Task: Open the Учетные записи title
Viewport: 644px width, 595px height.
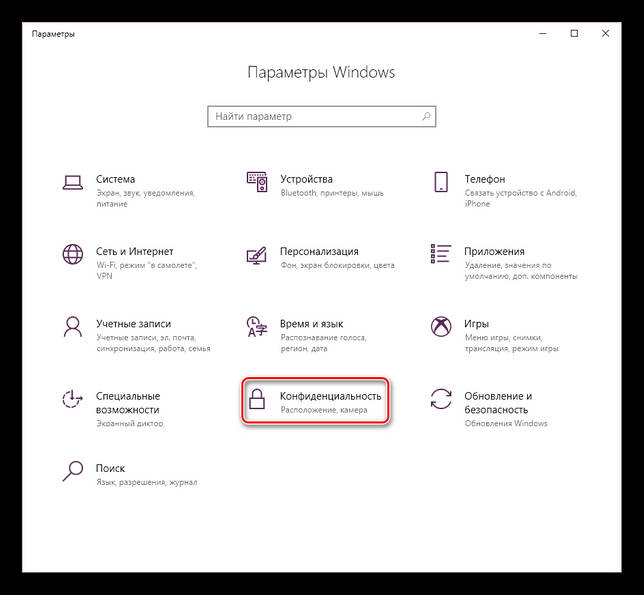Action: coord(133,324)
